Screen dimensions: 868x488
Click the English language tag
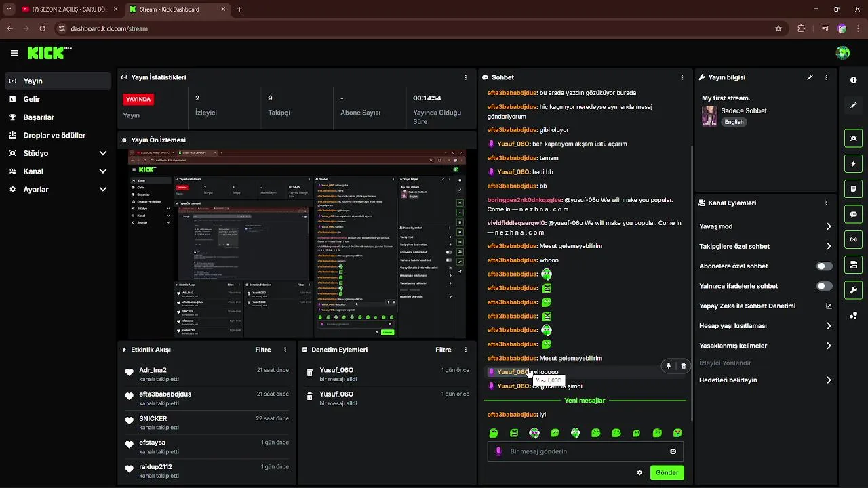click(x=734, y=122)
